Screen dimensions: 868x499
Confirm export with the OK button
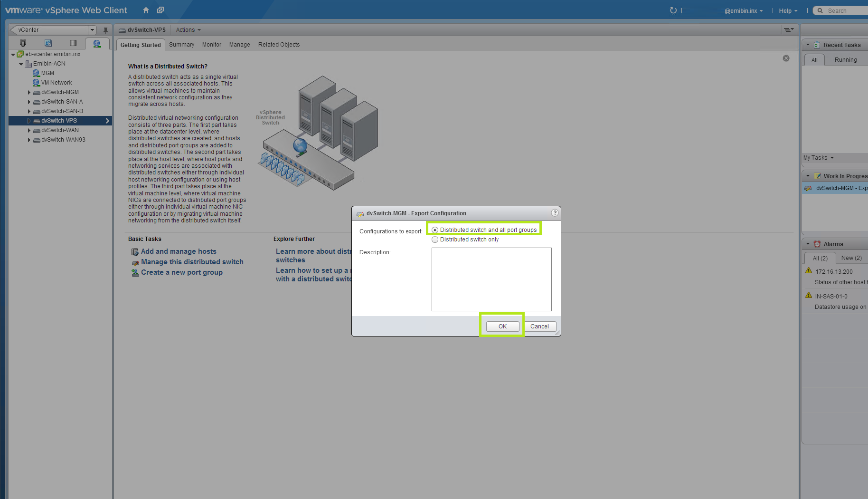tap(502, 326)
